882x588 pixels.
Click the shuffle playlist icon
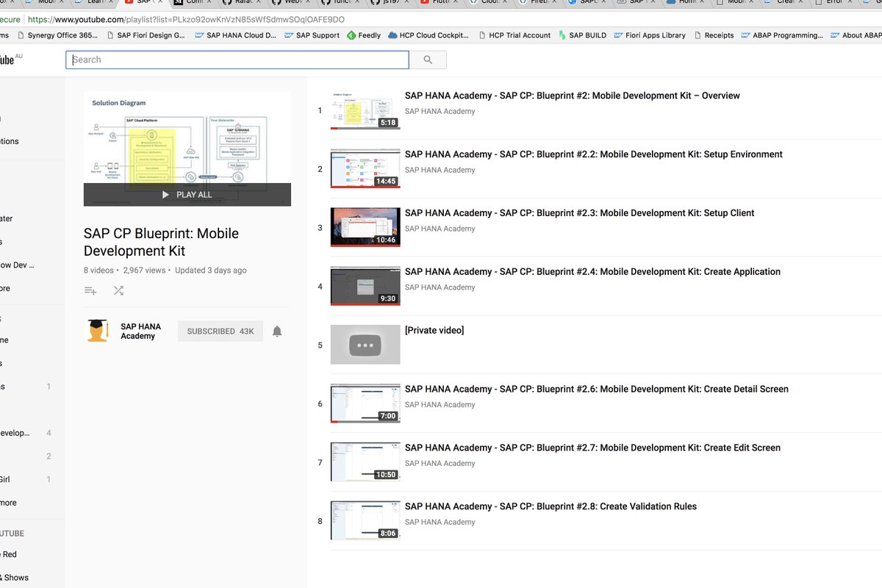[118, 291]
